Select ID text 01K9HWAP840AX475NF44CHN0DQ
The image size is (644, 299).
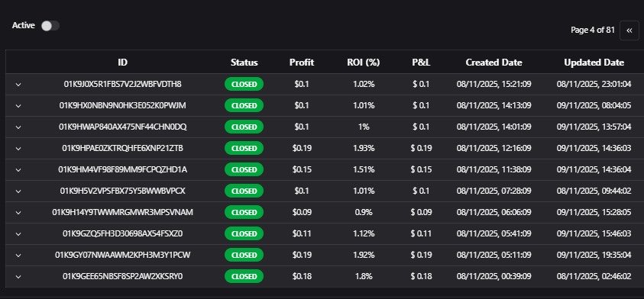(x=122, y=127)
